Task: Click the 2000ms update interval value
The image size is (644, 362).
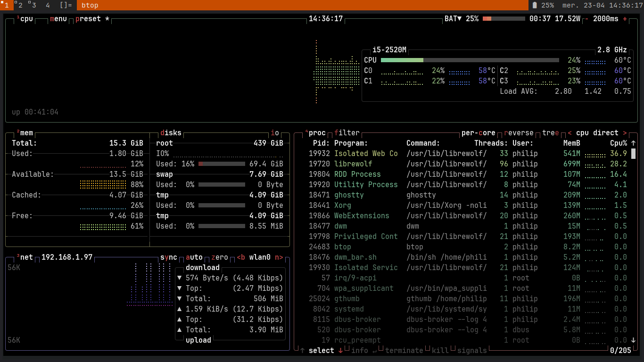Action: (x=606, y=19)
